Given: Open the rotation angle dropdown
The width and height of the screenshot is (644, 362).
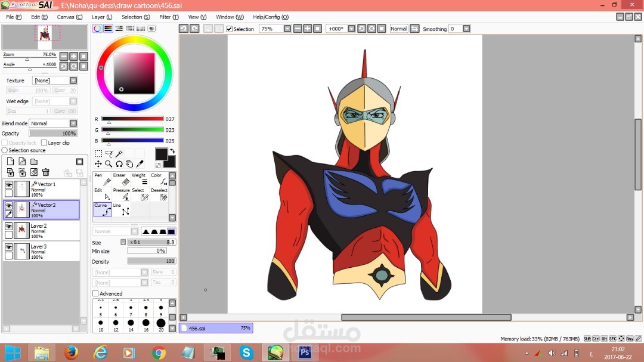Looking at the screenshot, I should 351,29.
